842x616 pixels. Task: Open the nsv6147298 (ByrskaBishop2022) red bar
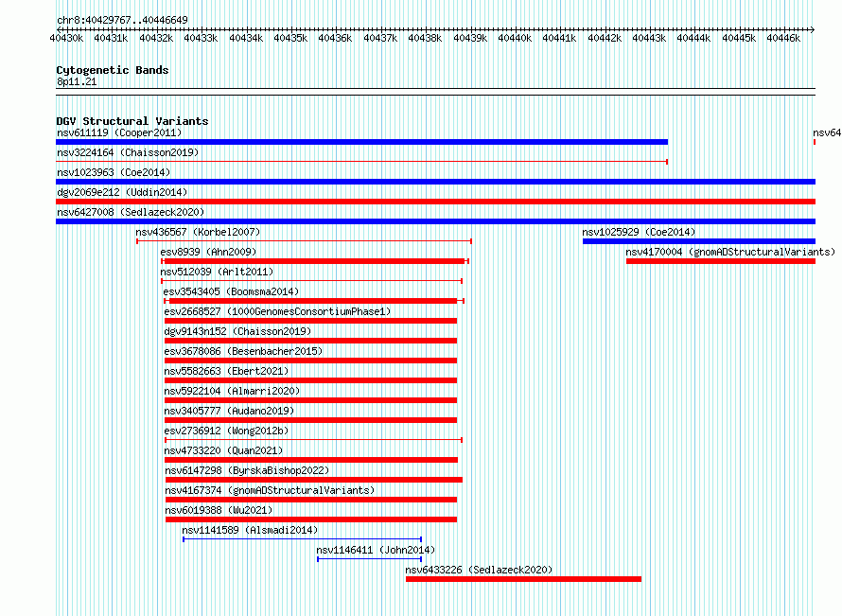point(313,480)
